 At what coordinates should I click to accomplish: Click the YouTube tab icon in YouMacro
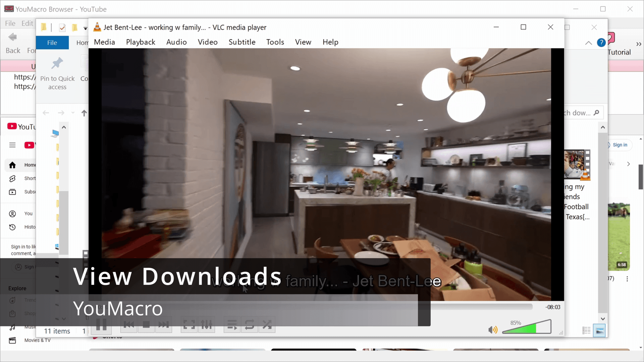[12, 126]
